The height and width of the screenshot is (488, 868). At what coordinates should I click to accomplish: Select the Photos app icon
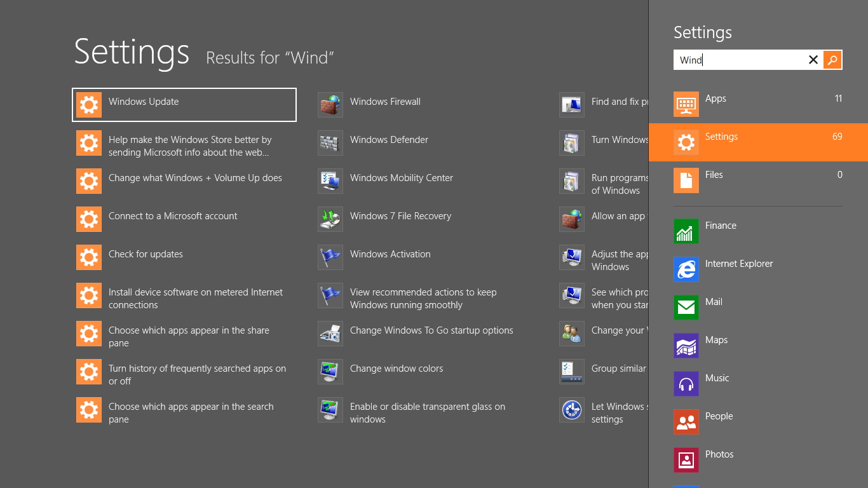686,460
